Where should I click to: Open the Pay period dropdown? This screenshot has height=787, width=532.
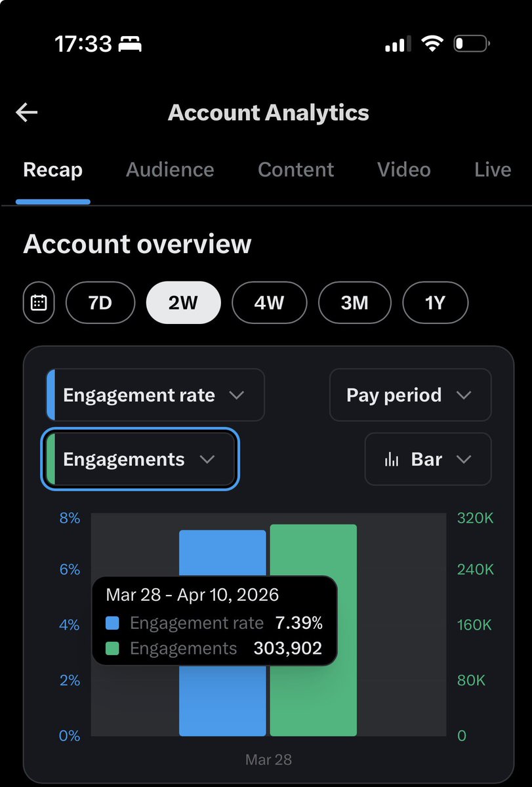[410, 395]
